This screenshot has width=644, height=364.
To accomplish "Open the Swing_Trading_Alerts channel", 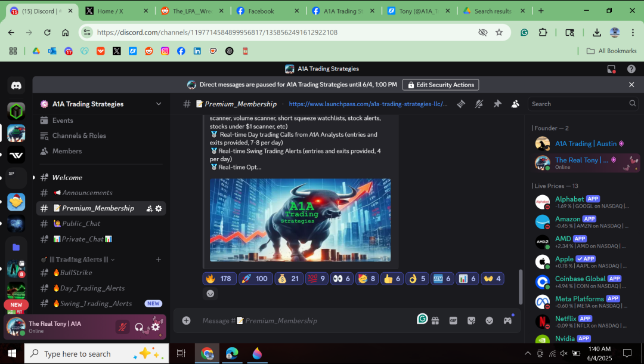I will 101,304.
